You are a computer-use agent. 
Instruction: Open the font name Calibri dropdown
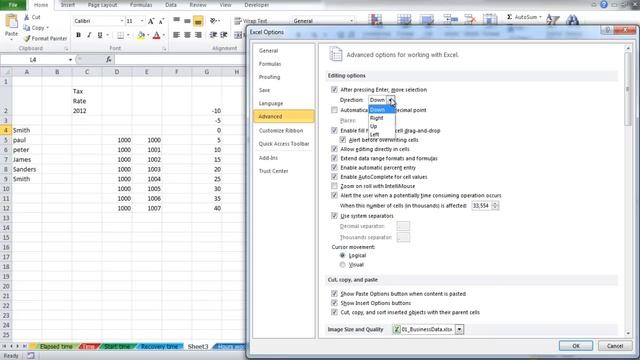click(122, 21)
